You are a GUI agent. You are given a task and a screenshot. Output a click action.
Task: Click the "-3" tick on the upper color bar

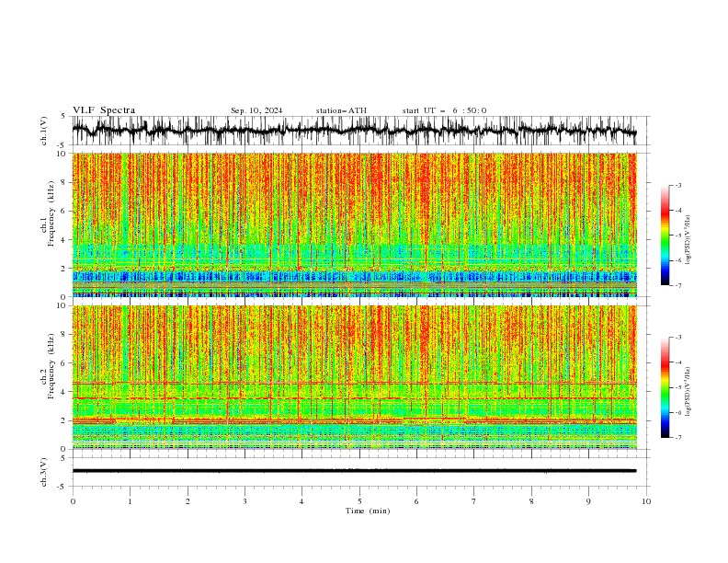(x=678, y=185)
